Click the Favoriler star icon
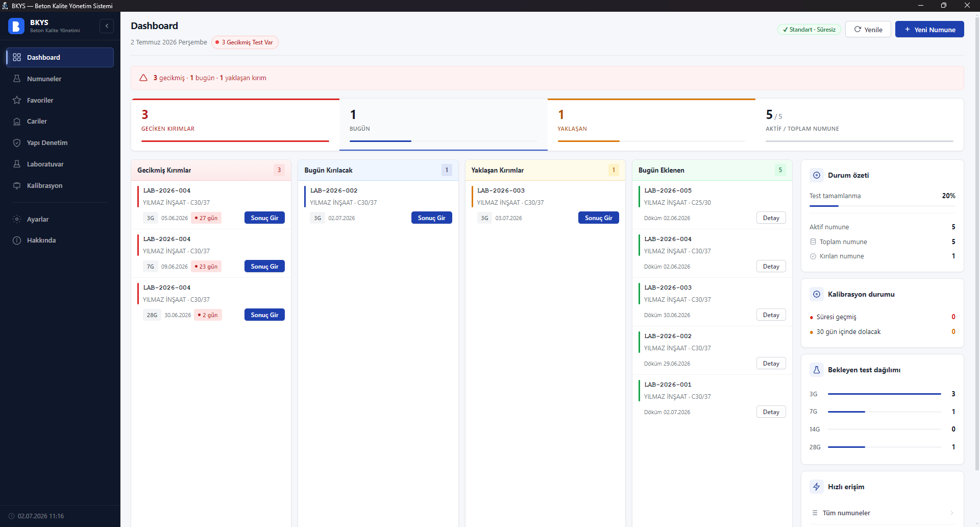The image size is (980, 527). tap(17, 100)
